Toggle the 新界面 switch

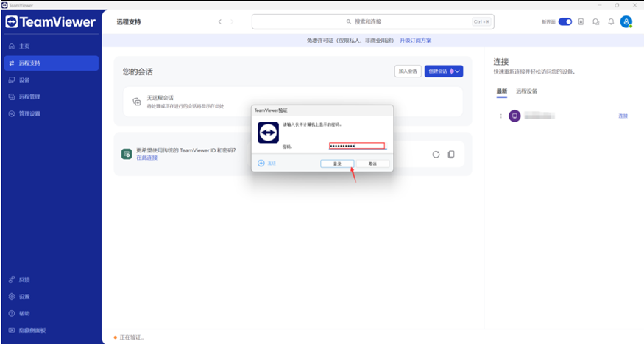(565, 22)
